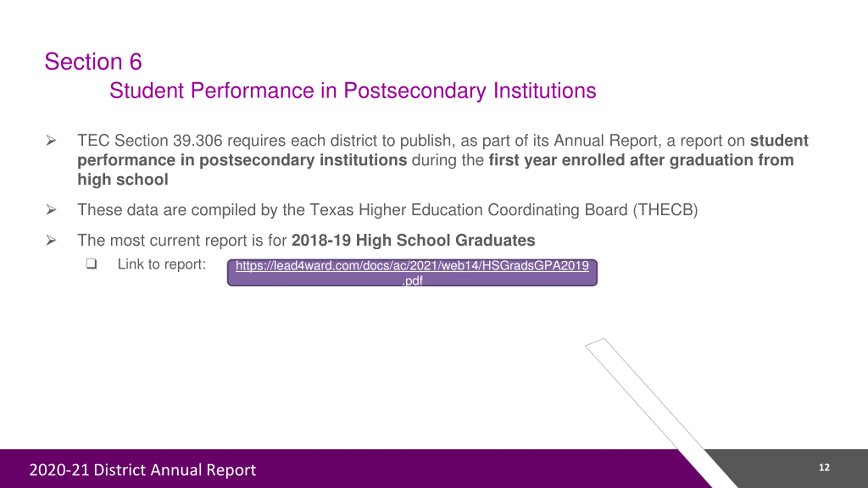Click the Section 6 heading
Image resolution: width=868 pixels, height=488 pixels.
coord(93,62)
